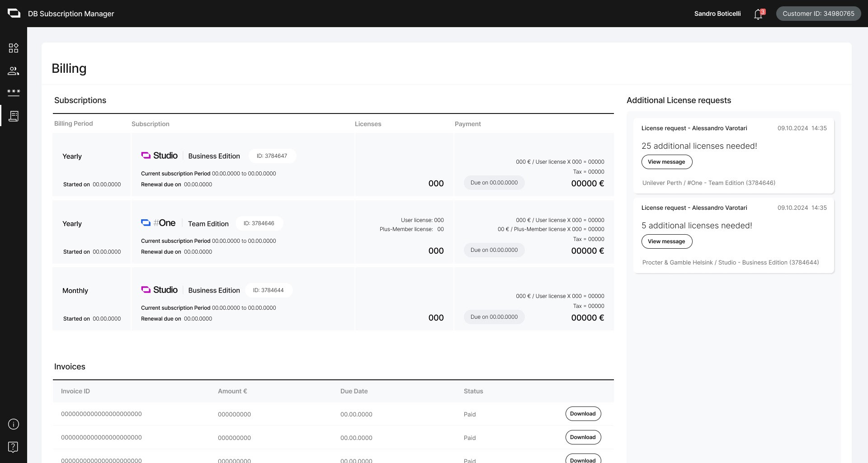868x463 pixels.
Task: Click Customer ID: 34980765 badge
Action: click(x=818, y=14)
